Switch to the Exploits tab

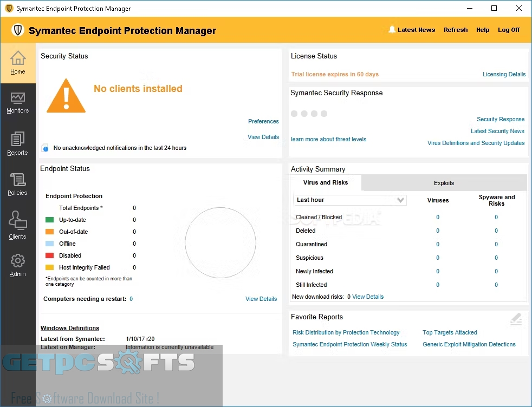(x=444, y=183)
